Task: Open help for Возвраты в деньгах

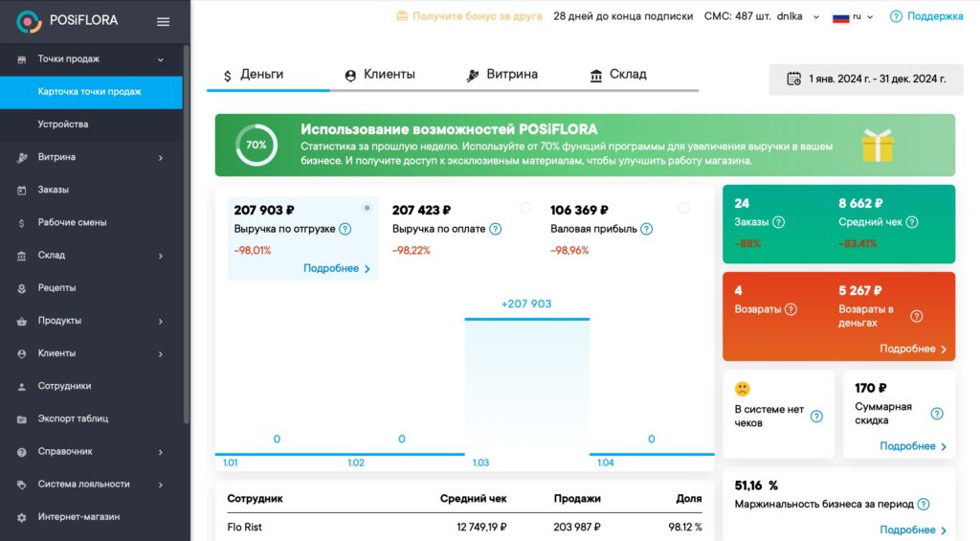Action: [x=916, y=316]
